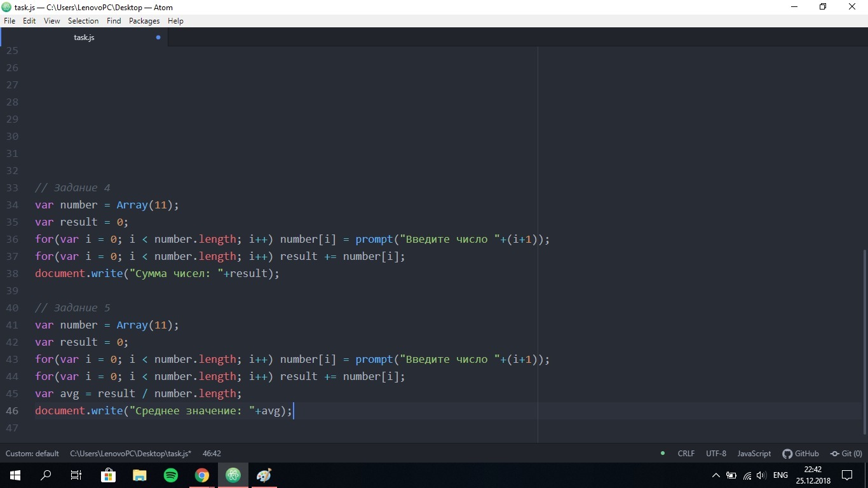
Task: Launch Microsoft Store from the taskbar
Action: (108, 475)
